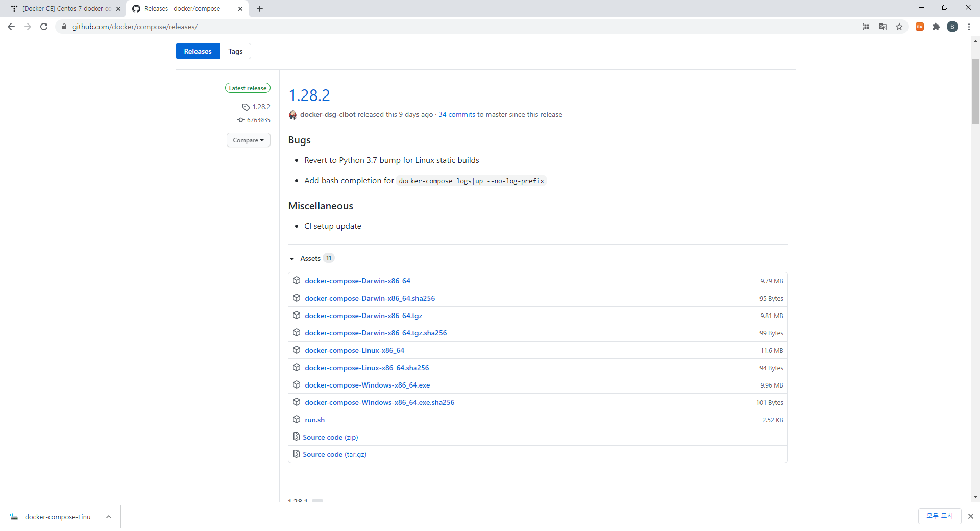
Task: Reload the GitHub releases page
Action: point(44,27)
